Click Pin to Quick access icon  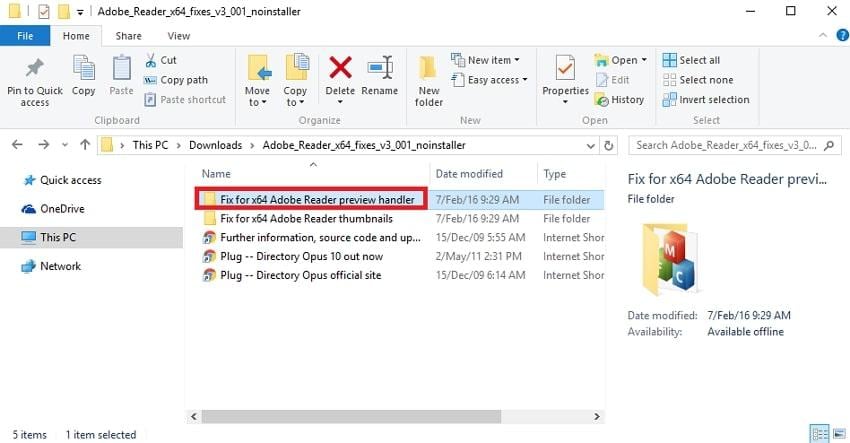point(35,68)
